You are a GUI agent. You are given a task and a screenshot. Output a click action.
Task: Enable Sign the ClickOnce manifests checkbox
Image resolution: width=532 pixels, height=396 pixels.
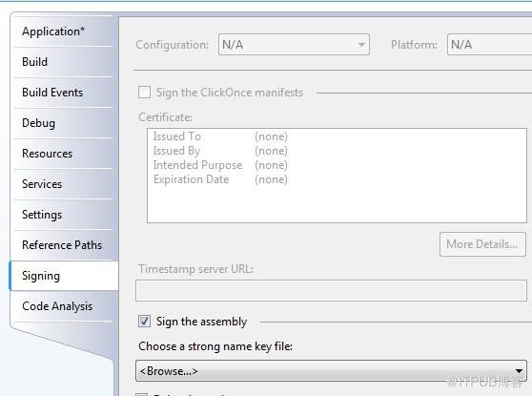(x=144, y=93)
